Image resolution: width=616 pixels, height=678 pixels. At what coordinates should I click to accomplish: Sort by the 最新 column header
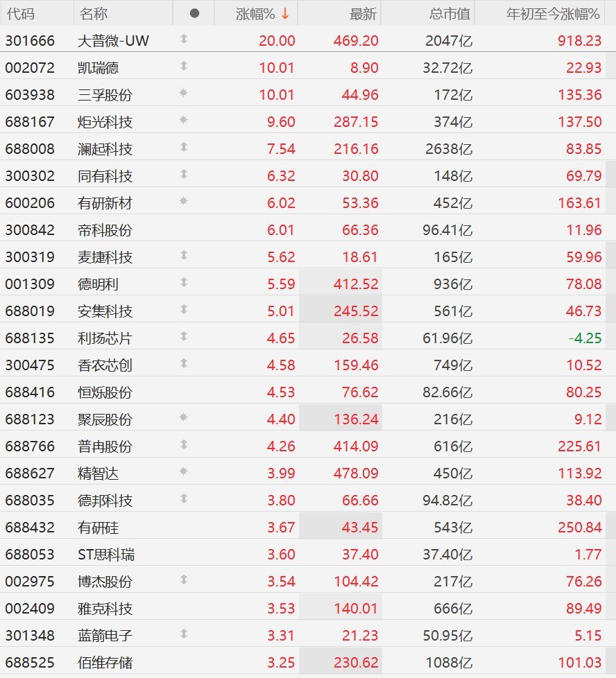coord(363,14)
